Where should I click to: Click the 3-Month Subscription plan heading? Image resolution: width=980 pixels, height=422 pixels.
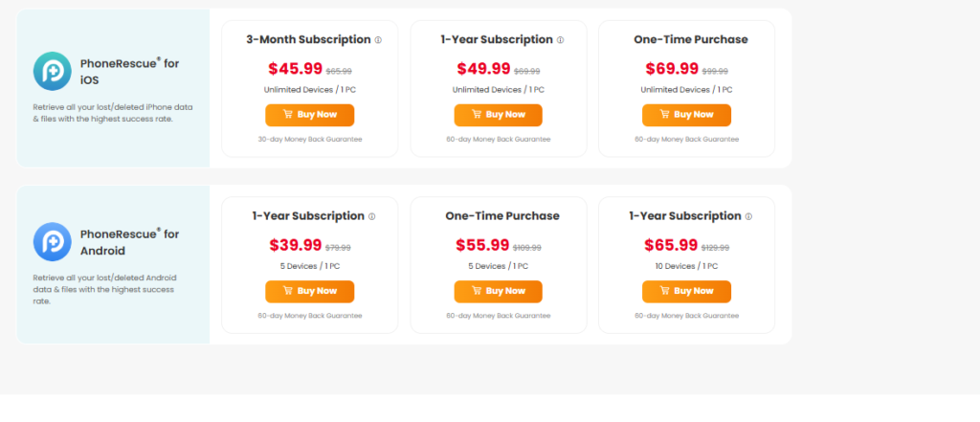tap(309, 39)
